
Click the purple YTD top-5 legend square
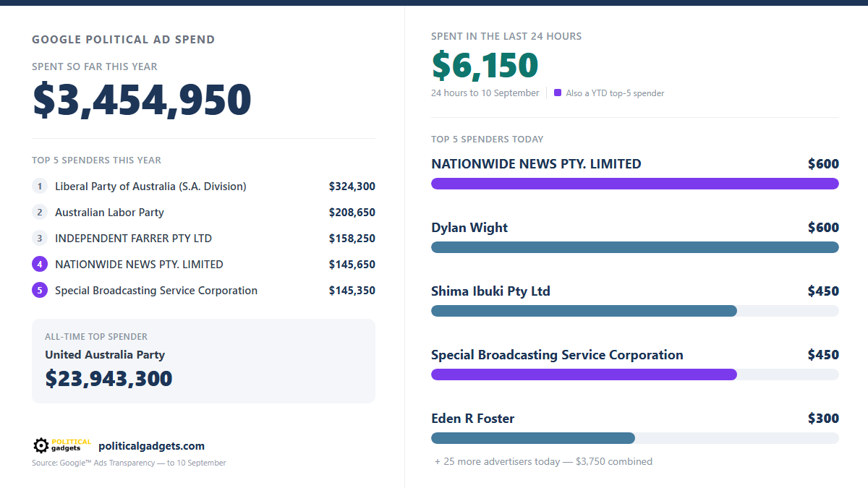(x=558, y=93)
